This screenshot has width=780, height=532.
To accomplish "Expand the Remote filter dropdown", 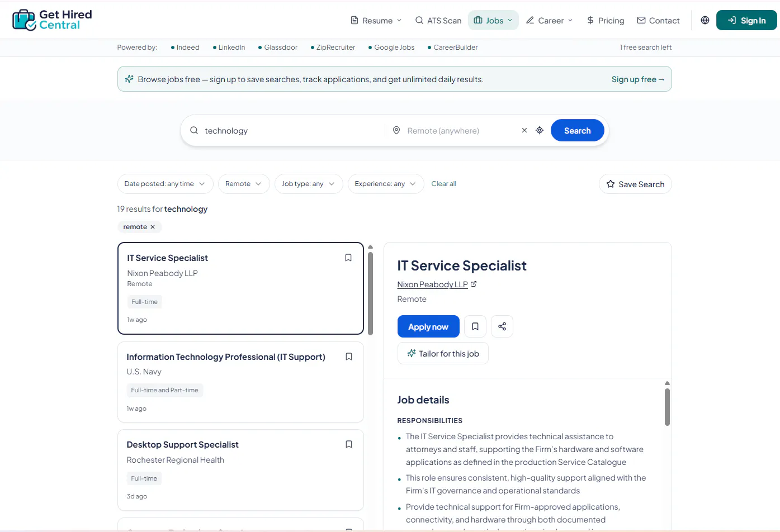I will click(244, 184).
